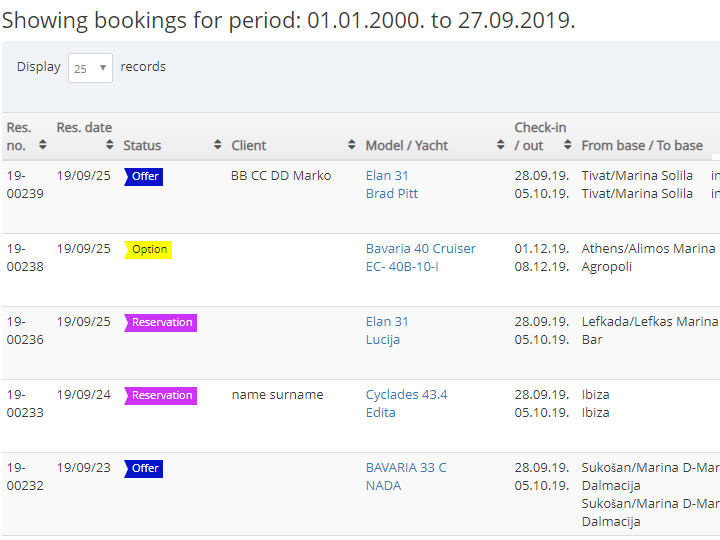
Task: Open the Cyclades 43.4 model link
Action: tap(406, 395)
